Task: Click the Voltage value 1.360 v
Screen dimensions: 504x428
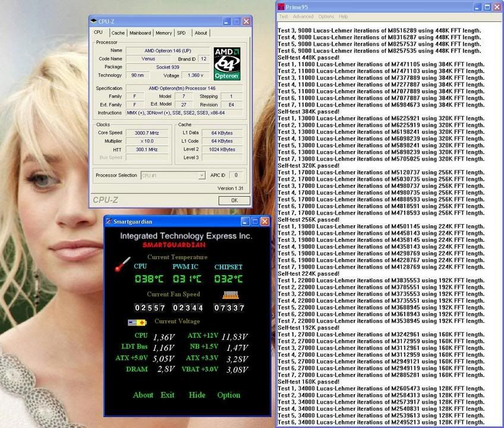Action: pyautogui.click(x=196, y=75)
